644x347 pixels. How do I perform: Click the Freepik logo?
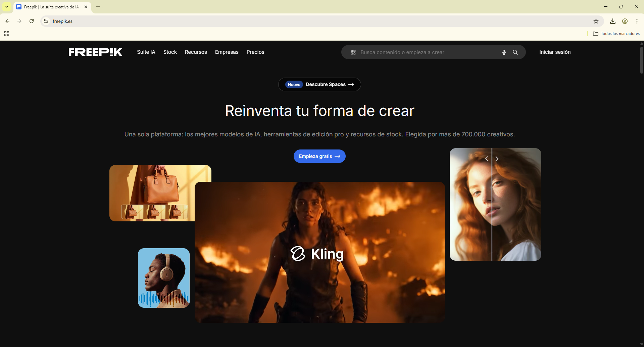click(x=95, y=52)
